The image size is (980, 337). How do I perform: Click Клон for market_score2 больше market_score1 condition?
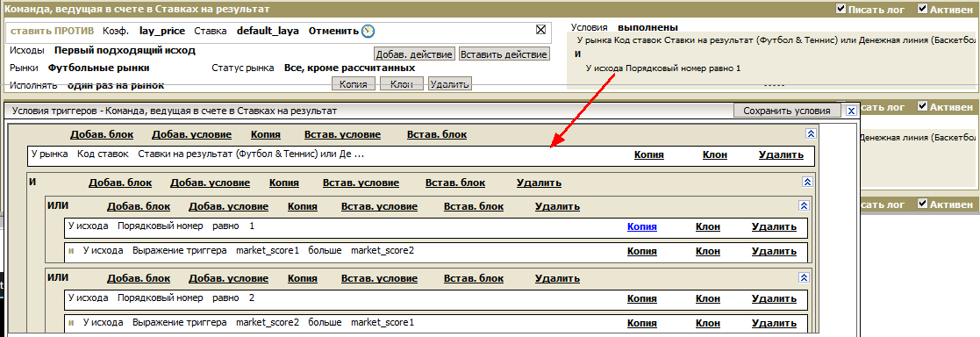pos(708,323)
